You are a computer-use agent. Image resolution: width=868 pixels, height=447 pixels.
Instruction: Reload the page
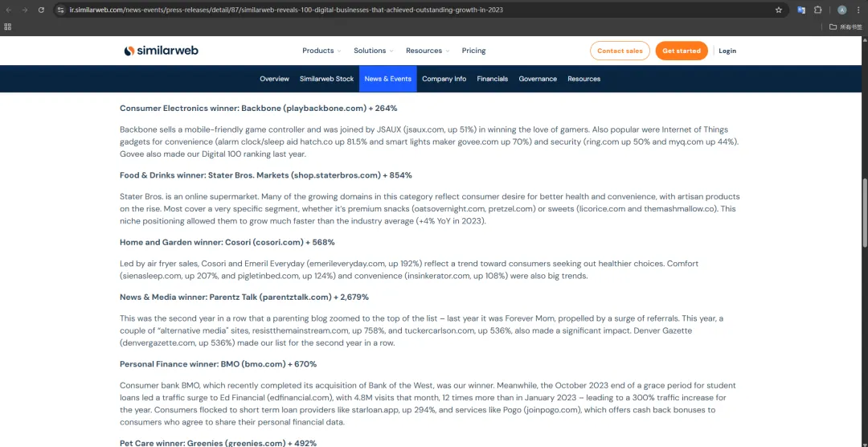40,10
